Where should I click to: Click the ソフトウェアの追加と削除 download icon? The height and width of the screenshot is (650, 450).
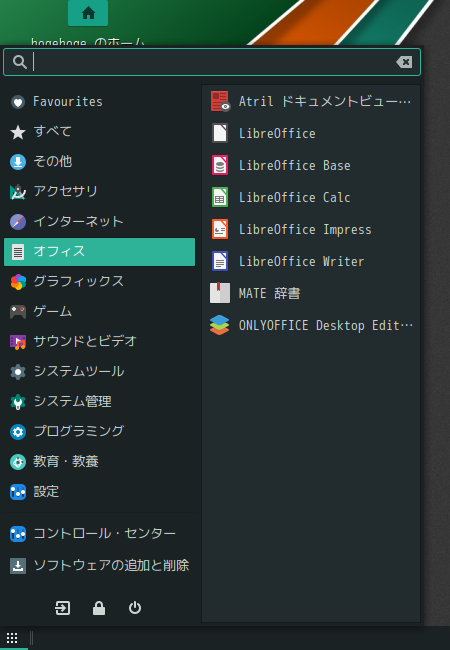[x=18, y=566]
